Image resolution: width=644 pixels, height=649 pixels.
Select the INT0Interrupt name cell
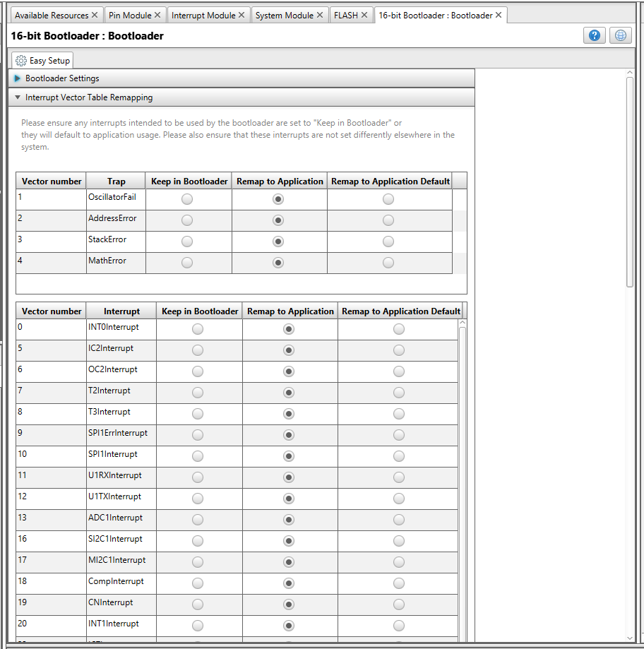[121, 330]
